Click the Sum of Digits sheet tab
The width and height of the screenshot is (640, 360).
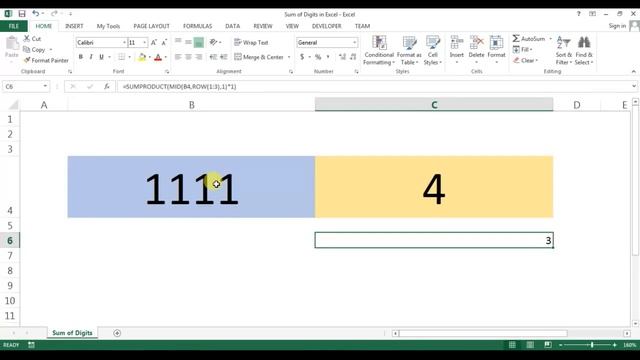72,333
